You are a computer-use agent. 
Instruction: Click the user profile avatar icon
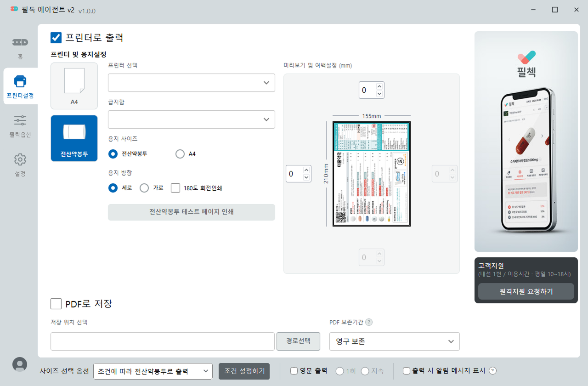(x=20, y=364)
